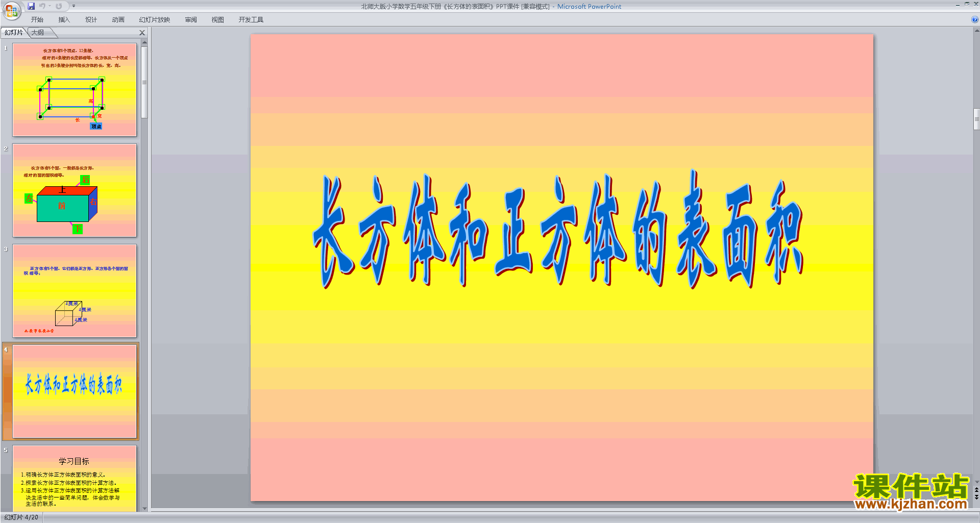Click main editor vertical scrollbar handle
The width and height of the screenshot is (980, 523).
pyautogui.click(x=976, y=119)
